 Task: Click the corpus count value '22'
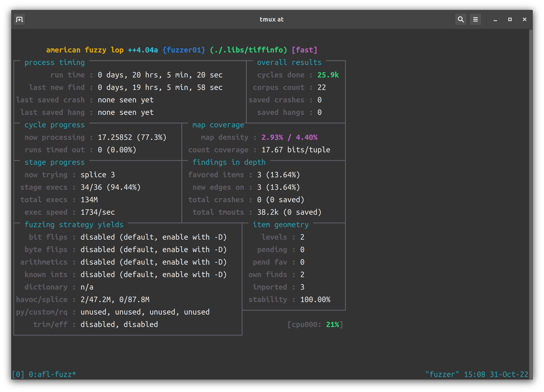[x=322, y=87]
